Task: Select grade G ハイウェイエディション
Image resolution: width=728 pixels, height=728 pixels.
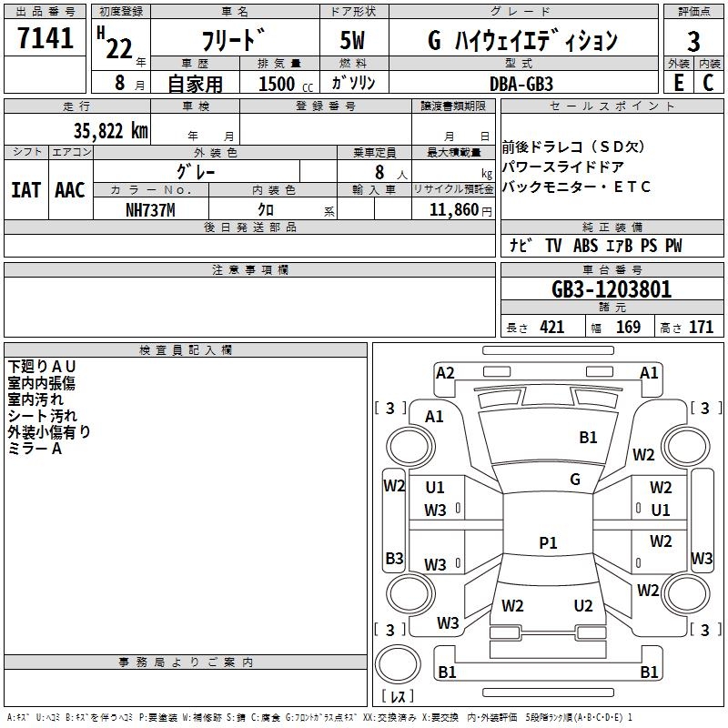Action: pyautogui.click(x=522, y=40)
